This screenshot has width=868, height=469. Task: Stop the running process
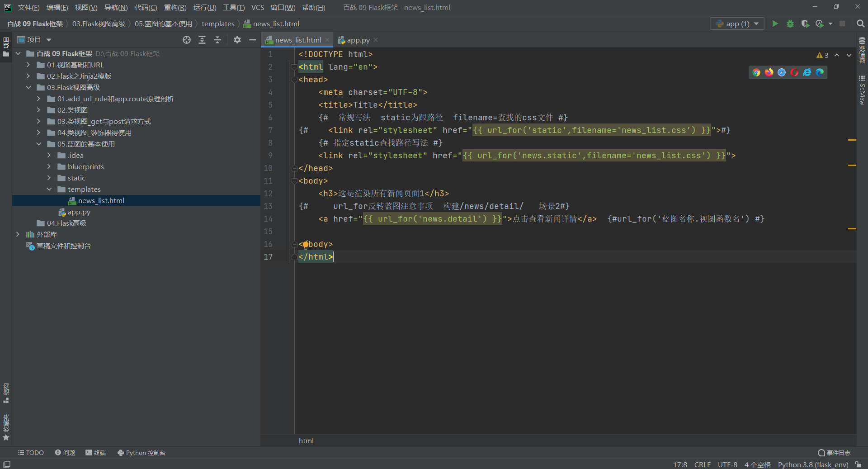point(842,24)
